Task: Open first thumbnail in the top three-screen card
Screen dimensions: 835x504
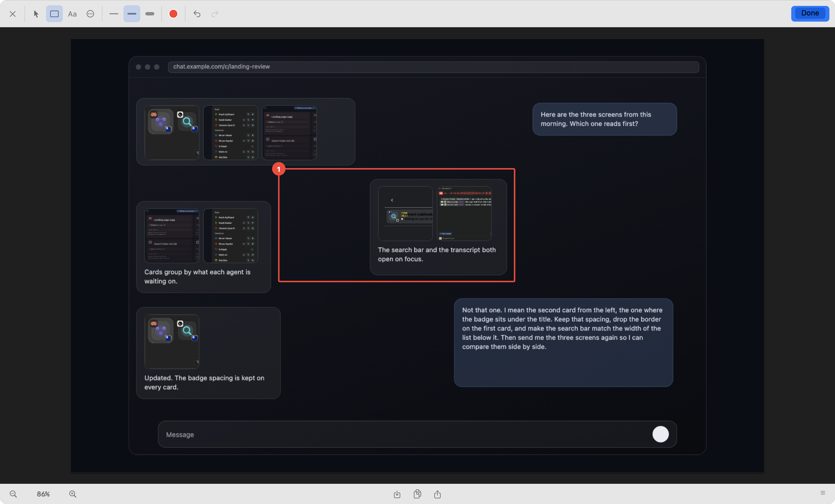Action: [x=172, y=132]
